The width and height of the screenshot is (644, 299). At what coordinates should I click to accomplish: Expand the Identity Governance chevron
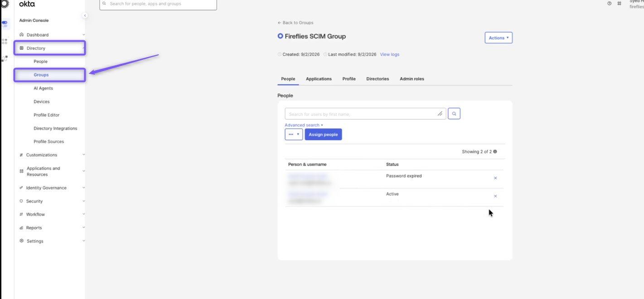tap(83, 188)
